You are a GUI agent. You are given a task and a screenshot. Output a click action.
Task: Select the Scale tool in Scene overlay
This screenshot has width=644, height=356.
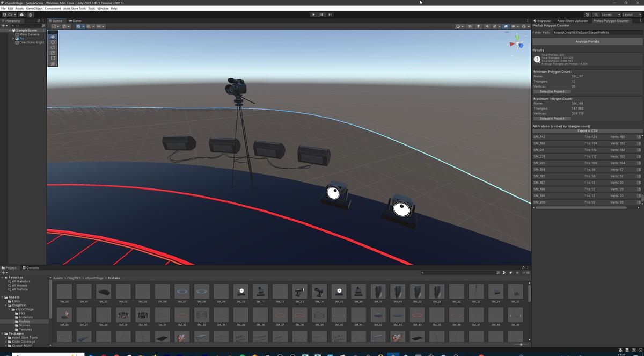pos(53,53)
